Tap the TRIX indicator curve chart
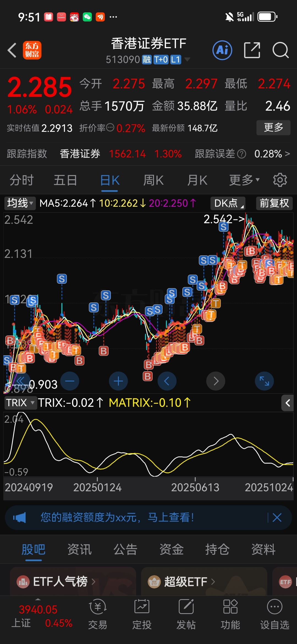The image size is (297, 644). point(148,444)
